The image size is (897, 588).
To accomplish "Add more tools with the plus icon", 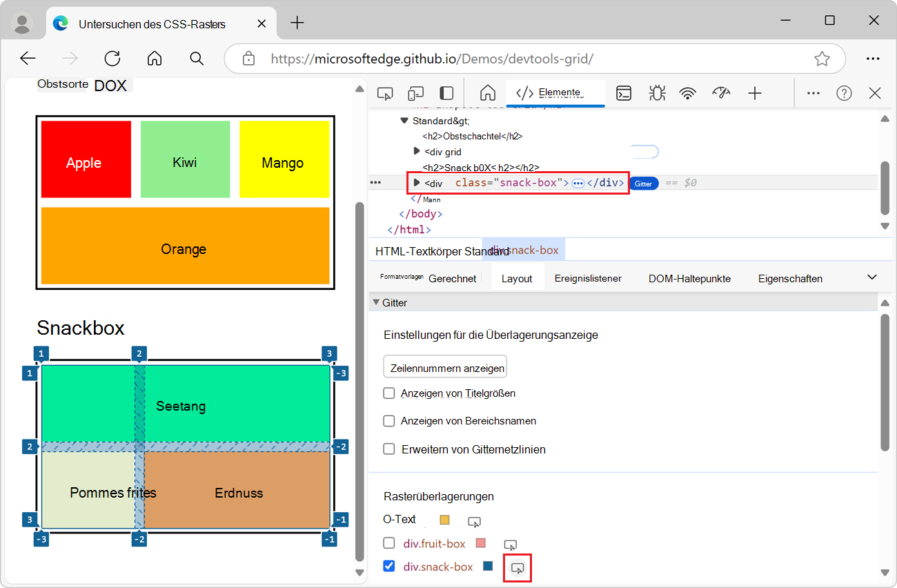I will point(756,92).
